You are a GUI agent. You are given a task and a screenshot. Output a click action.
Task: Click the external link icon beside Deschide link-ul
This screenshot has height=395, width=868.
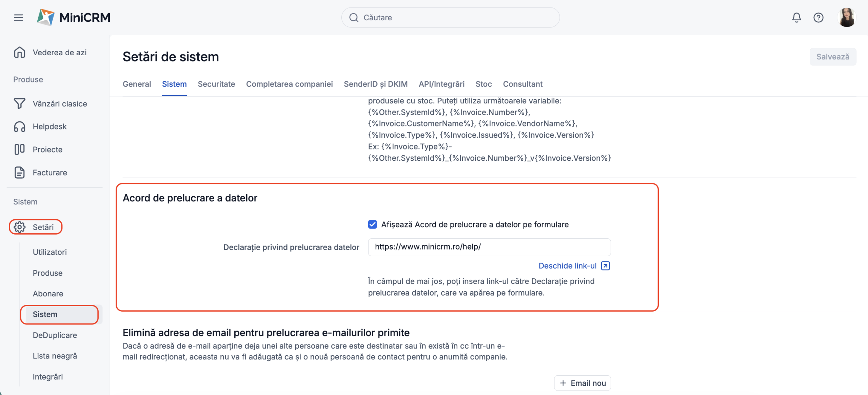(x=605, y=266)
